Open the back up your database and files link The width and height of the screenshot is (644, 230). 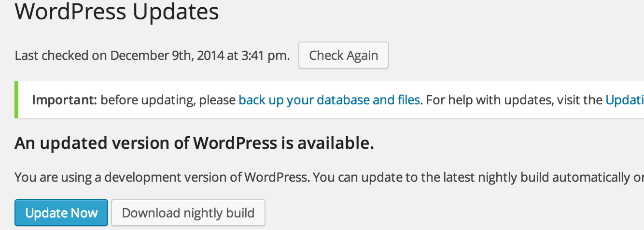point(329,101)
